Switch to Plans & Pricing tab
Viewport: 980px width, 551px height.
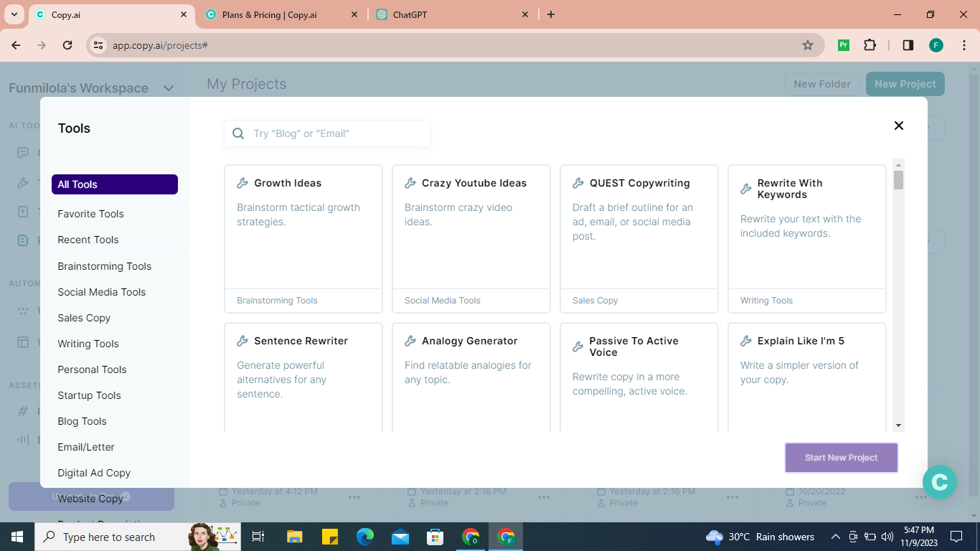coord(270,14)
